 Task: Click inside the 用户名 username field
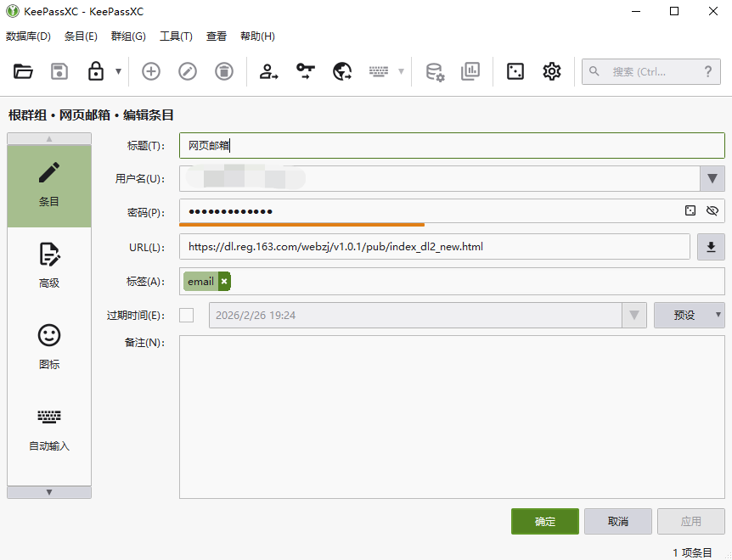point(439,178)
